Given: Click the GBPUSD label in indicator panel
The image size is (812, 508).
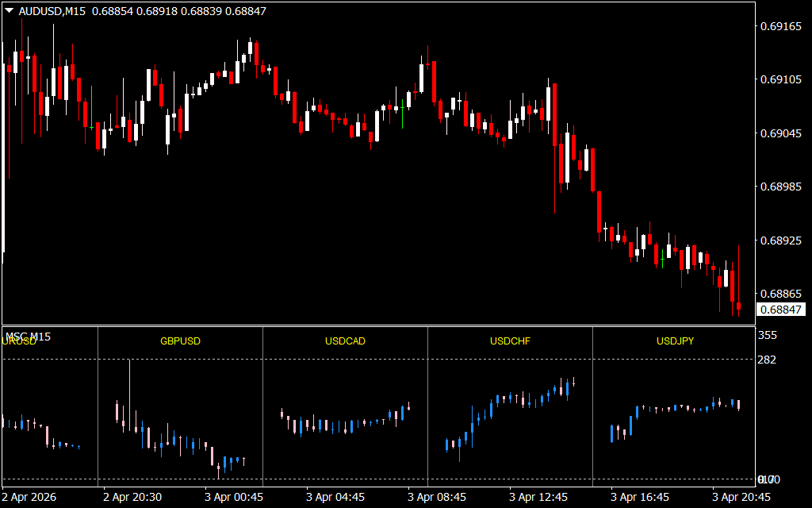Looking at the screenshot, I should (180, 341).
